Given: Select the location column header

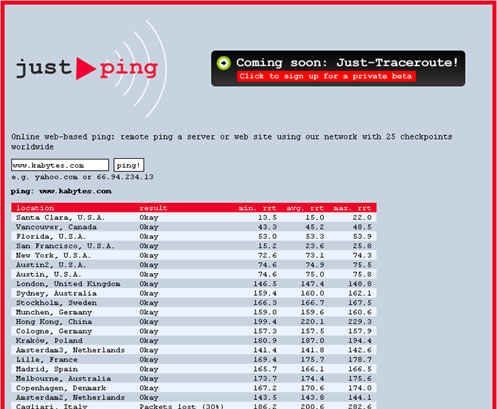Looking at the screenshot, I should tap(35, 208).
